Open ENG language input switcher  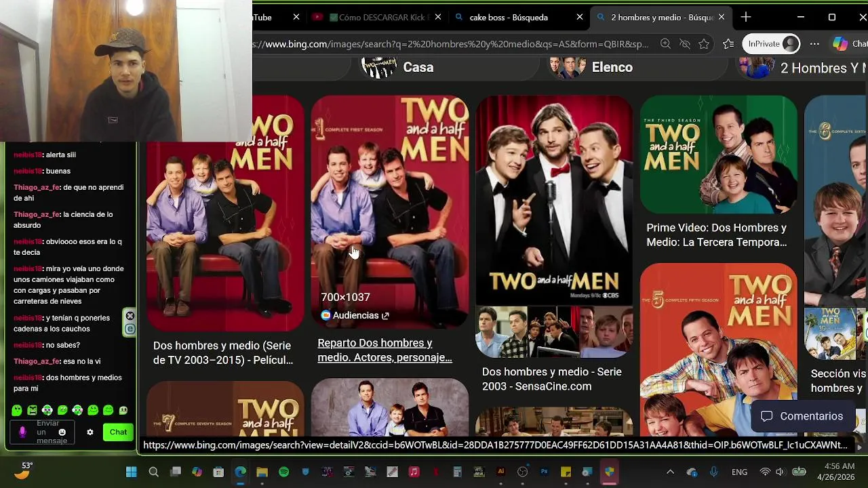739,472
